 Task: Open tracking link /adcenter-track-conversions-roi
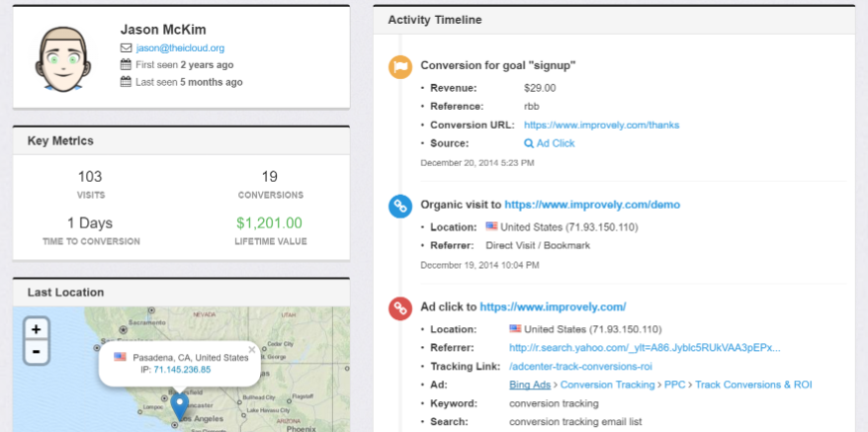[580, 367]
